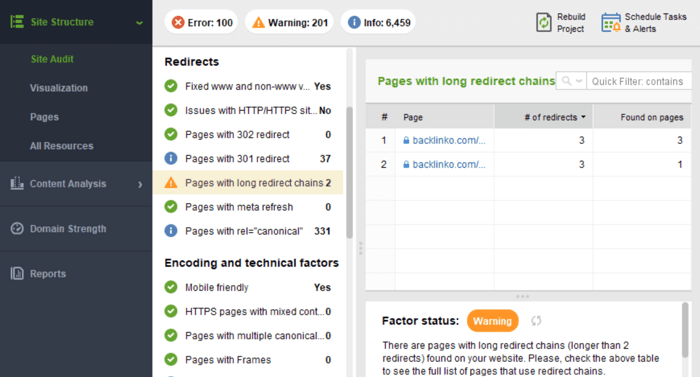Open All Resources in sidebar
Screen dimensions: 700x377
point(62,146)
